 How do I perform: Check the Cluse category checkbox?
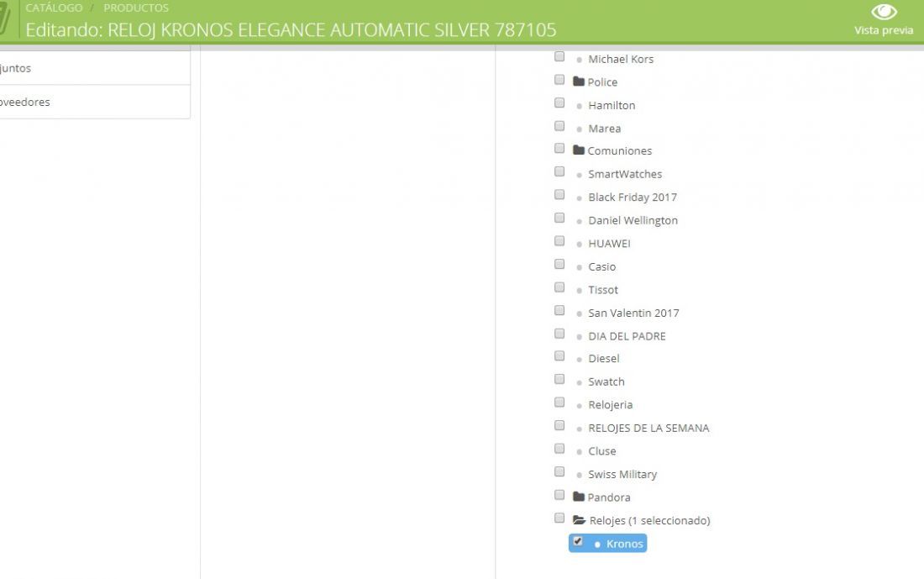(559, 449)
